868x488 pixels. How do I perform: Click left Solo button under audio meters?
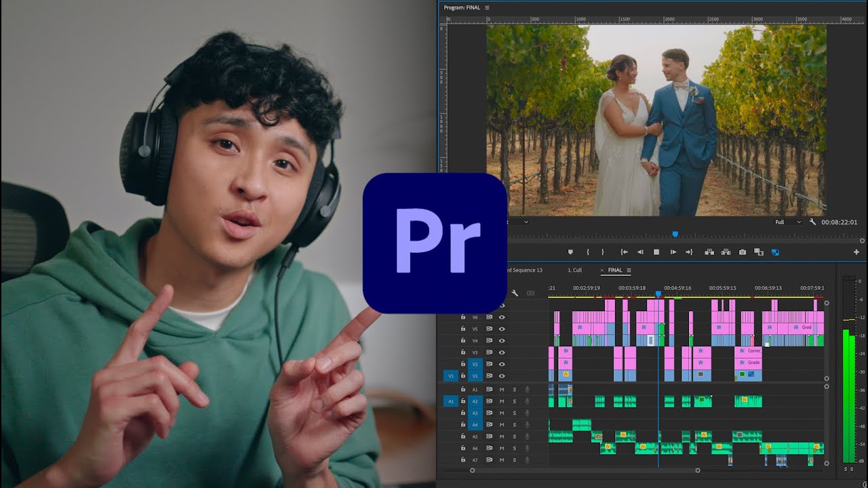(x=846, y=469)
